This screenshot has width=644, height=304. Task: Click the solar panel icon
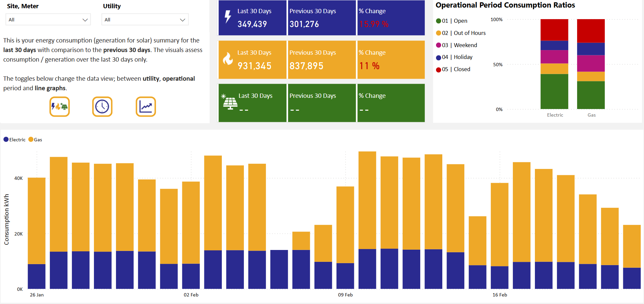(x=230, y=102)
